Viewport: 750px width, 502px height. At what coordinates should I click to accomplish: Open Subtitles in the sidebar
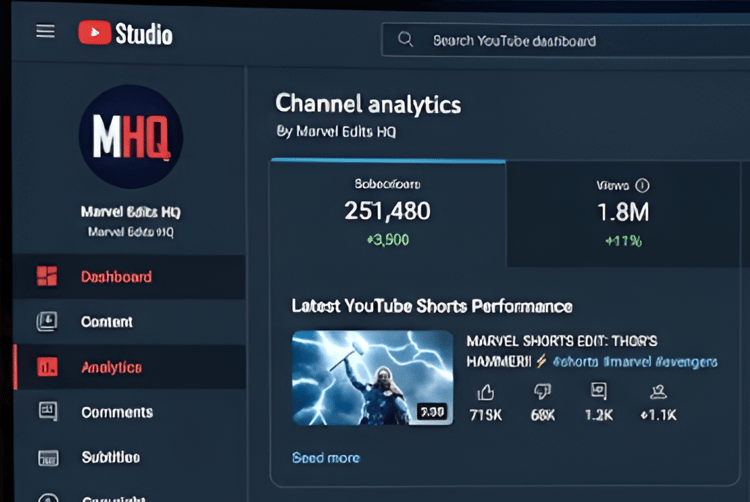coord(129,457)
